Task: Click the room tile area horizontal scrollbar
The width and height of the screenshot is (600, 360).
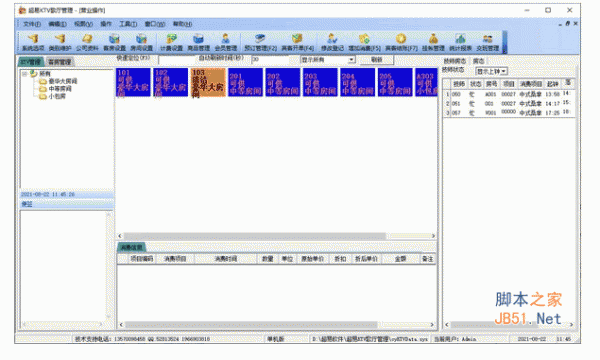Action: (x=255, y=236)
